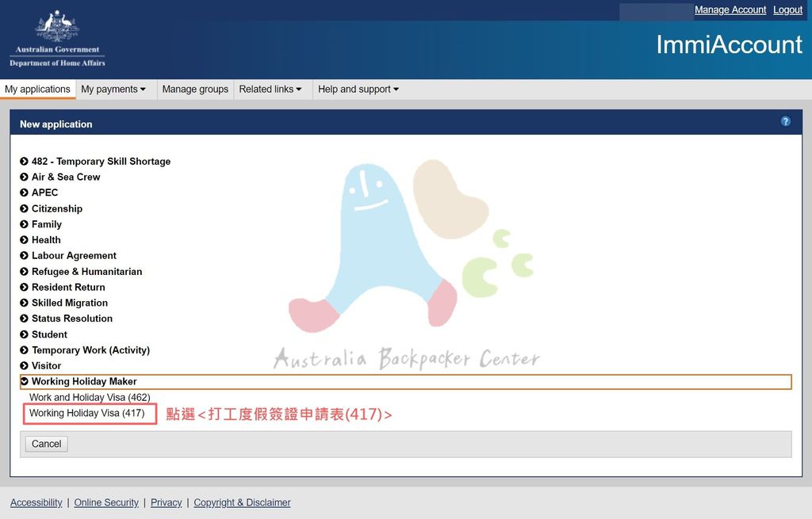812x519 pixels.
Task: Click the Australian Government crest logo
Action: (x=57, y=39)
